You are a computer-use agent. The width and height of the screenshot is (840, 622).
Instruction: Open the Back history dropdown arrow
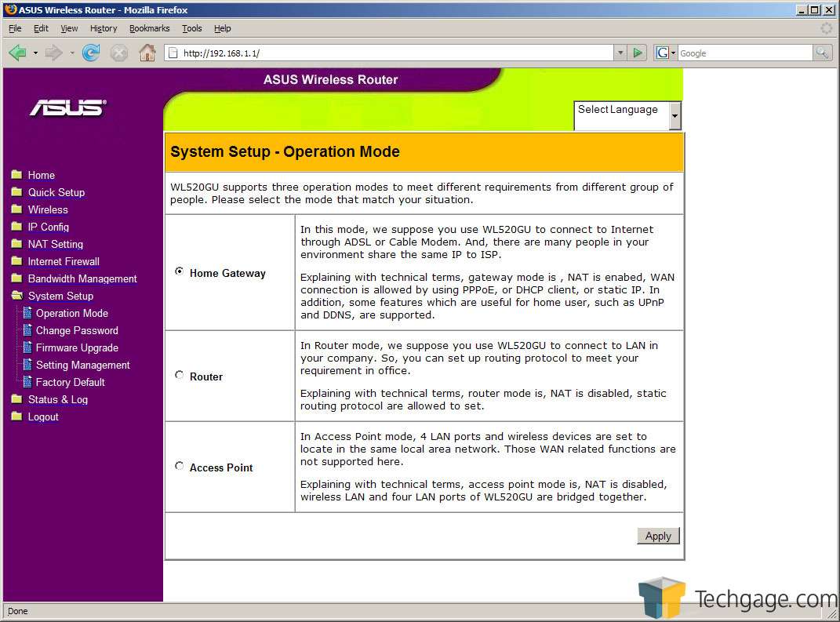coord(35,53)
